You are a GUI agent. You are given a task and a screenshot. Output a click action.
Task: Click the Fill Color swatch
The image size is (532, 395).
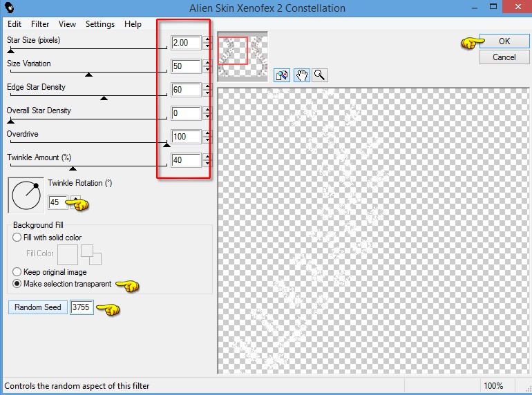(68, 255)
